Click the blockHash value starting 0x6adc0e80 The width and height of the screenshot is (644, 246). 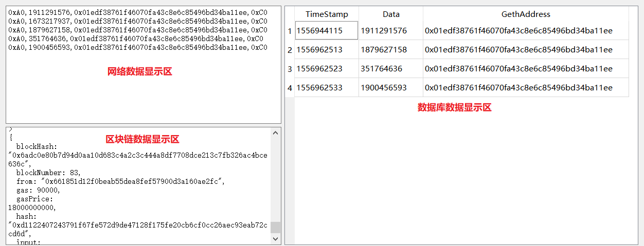pos(138,159)
